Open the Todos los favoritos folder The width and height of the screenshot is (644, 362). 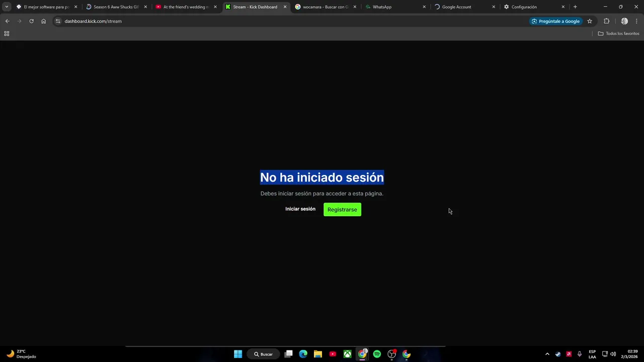(x=618, y=34)
